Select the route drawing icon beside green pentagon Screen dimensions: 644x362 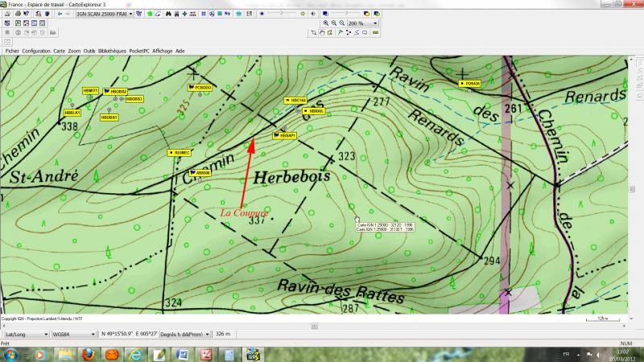158,14
